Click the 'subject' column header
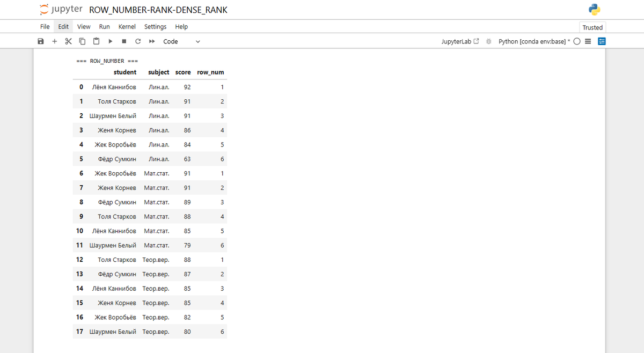644x353 pixels. tap(158, 72)
